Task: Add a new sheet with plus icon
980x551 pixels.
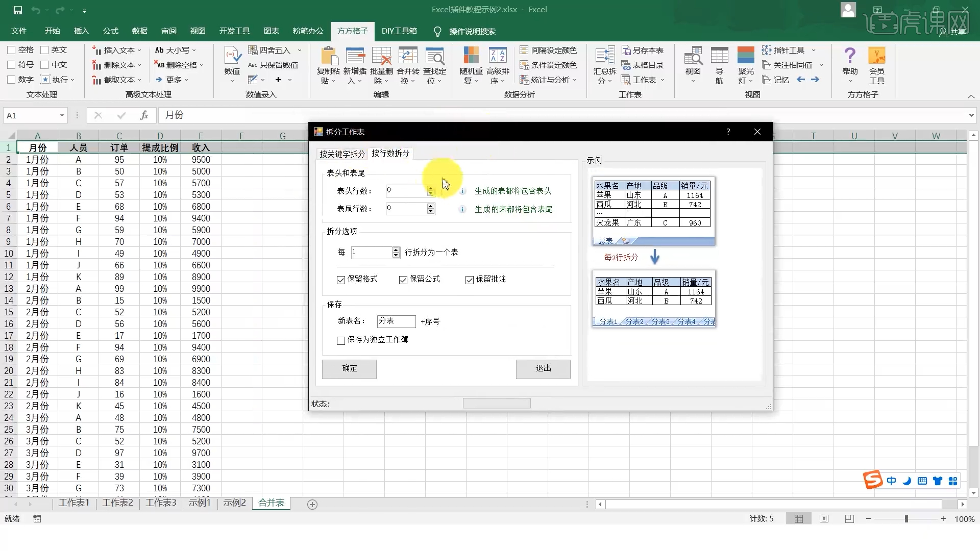Action: (x=312, y=504)
